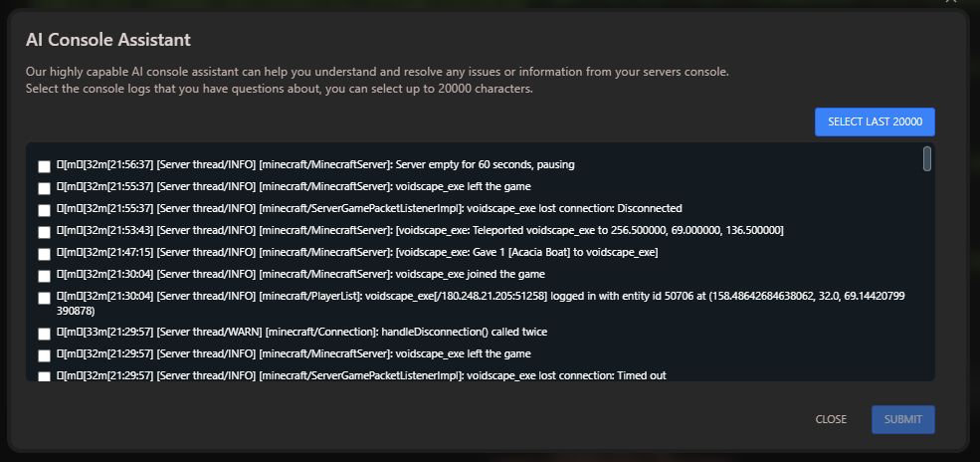Submit the selected console logs

click(903, 419)
